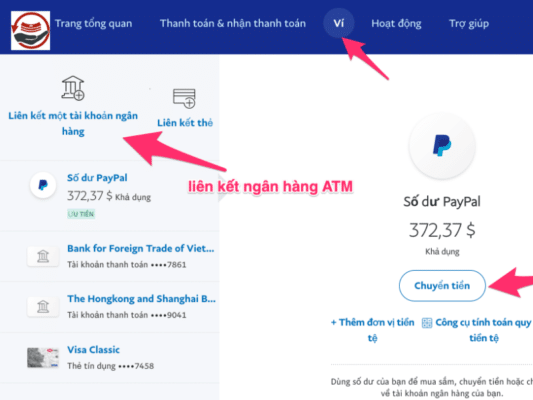This screenshot has height=400, width=533.
Task: Click the calculator icon for currency tool
Action: pyautogui.click(x=427, y=323)
